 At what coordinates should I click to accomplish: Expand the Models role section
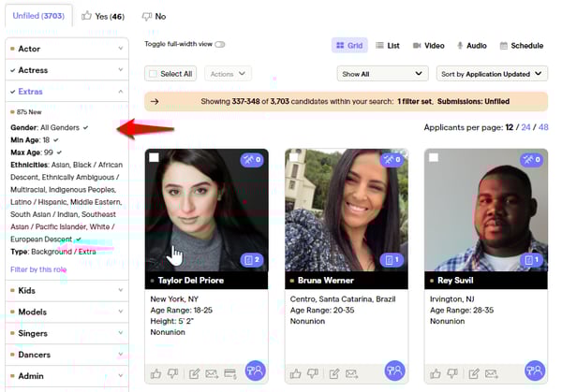click(67, 312)
